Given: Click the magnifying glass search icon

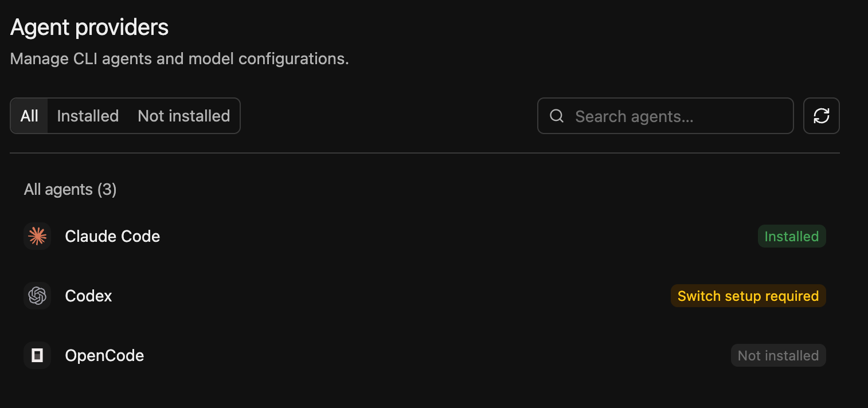Looking at the screenshot, I should point(556,116).
